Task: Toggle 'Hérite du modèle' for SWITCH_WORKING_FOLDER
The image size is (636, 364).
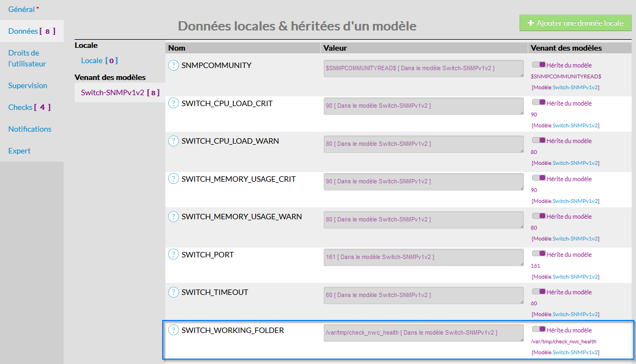Action: click(539, 330)
